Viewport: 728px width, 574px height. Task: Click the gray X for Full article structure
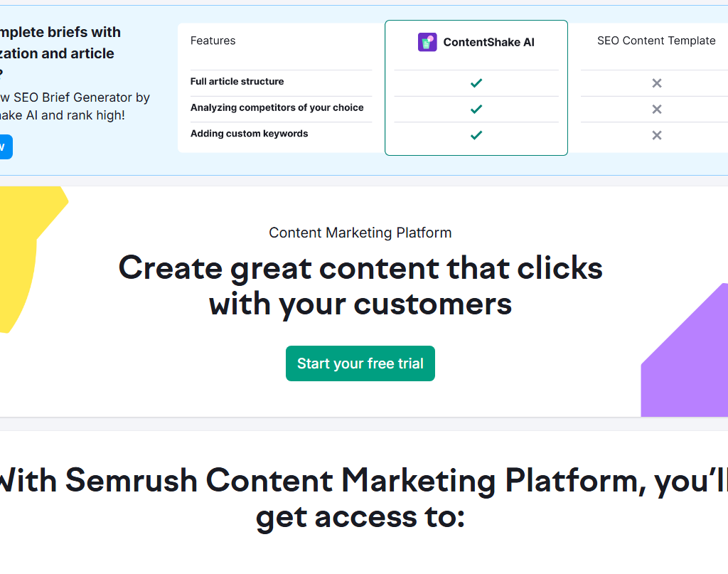point(657,83)
